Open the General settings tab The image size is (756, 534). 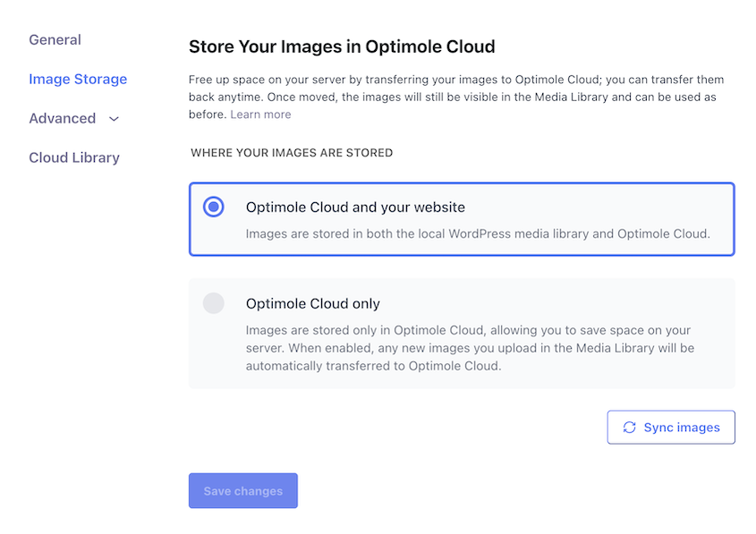point(55,39)
